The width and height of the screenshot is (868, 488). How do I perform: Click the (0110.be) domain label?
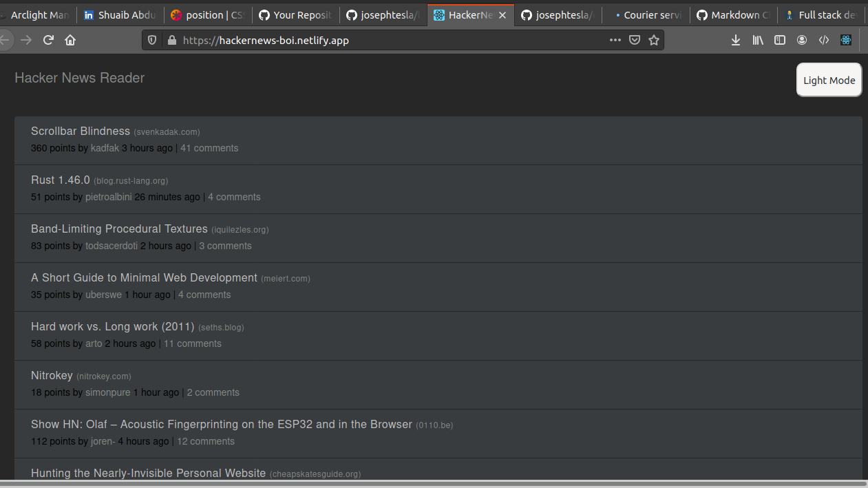point(434,425)
